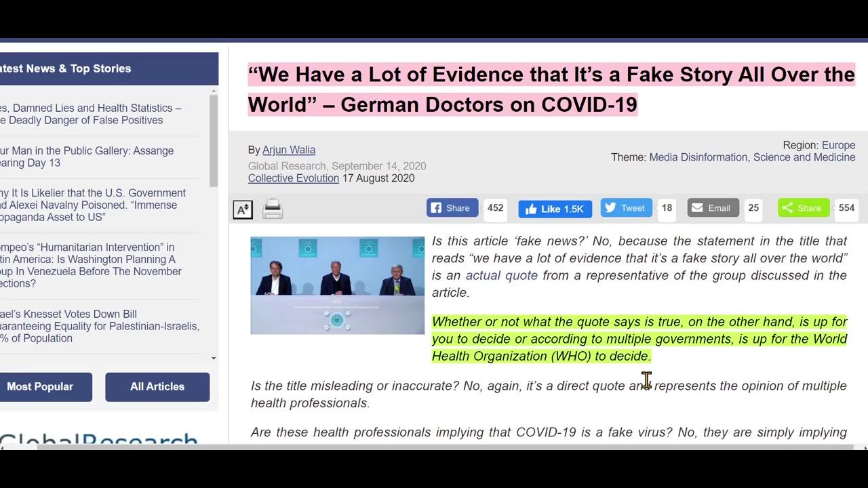
Task: Open Science and Medicine theme link
Action: (804, 157)
